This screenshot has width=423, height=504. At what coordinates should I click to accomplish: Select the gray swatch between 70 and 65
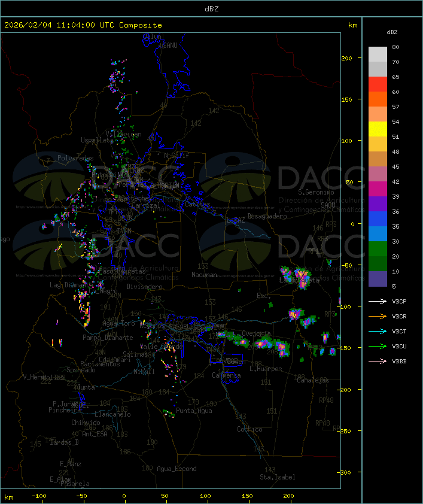[378, 69]
